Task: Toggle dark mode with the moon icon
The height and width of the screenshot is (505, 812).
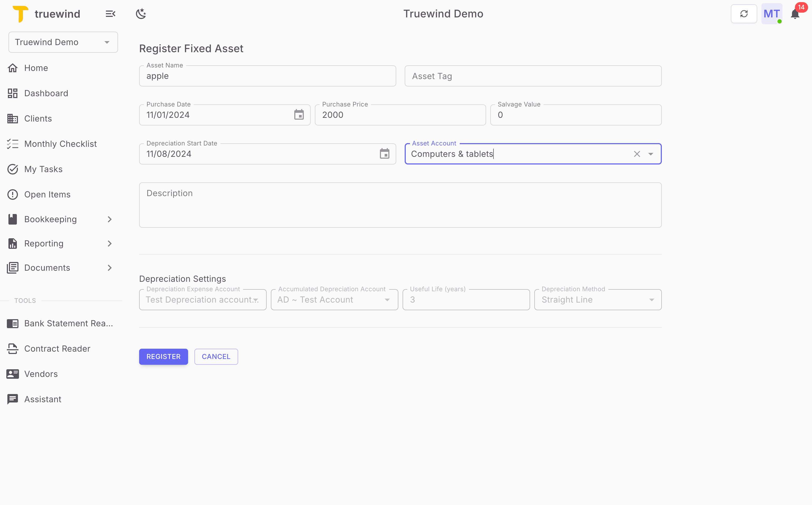Action: click(141, 13)
